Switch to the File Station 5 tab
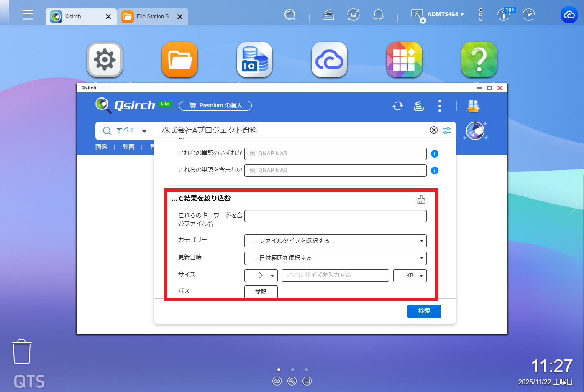This screenshot has width=584, height=392. click(x=152, y=17)
